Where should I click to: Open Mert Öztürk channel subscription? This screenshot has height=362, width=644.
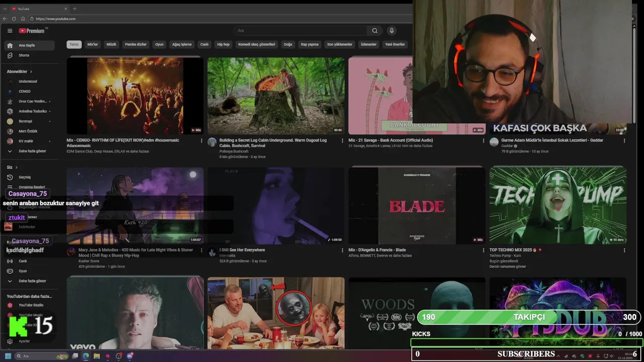(x=30, y=131)
